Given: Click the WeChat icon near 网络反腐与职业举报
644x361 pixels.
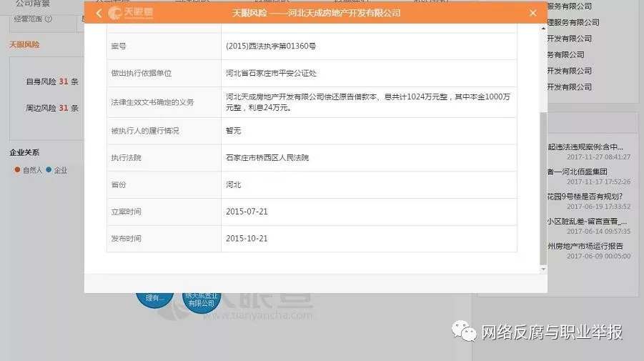Looking at the screenshot, I should point(464,331).
